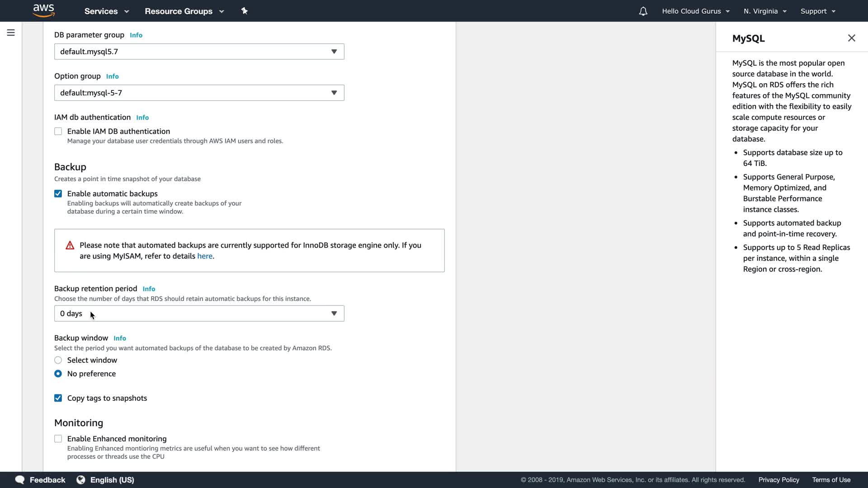
Task: Open the Backup retention period dropdown
Action: [x=199, y=314]
